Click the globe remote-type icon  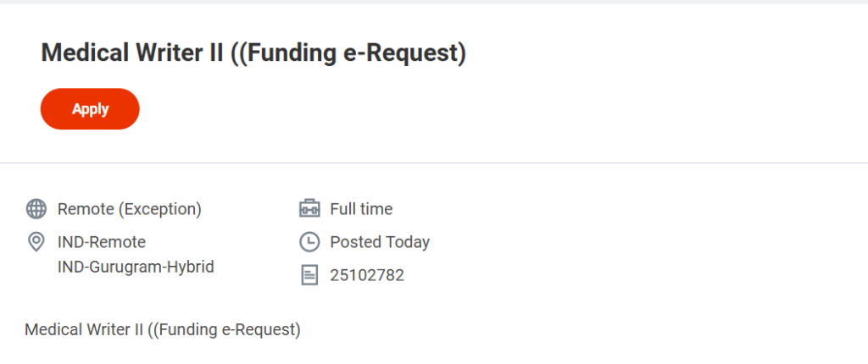click(36, 209)
